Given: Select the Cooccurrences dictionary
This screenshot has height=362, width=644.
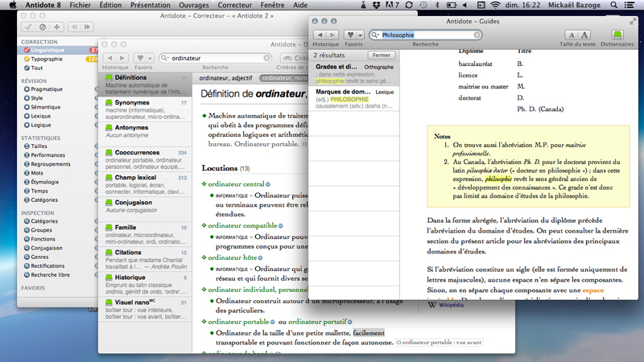Looking at the screenshot, I should coord(146,159).
